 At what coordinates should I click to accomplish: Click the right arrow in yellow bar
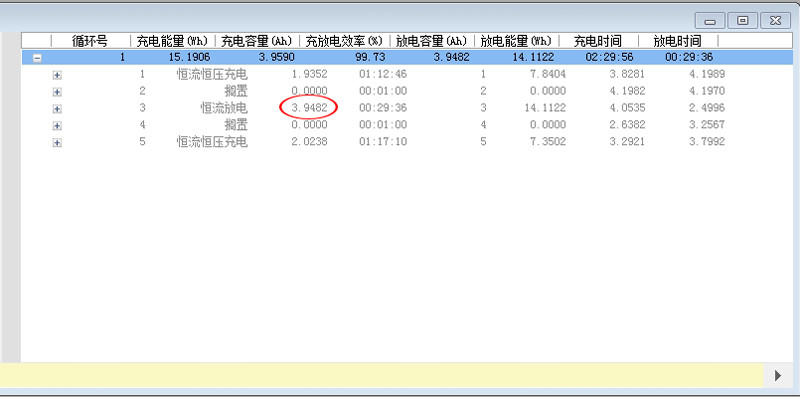click(x=778, y=376)
